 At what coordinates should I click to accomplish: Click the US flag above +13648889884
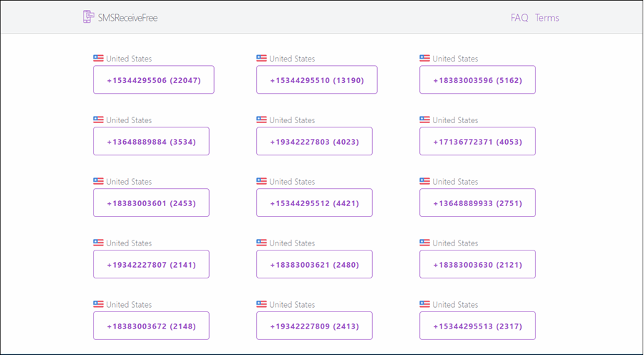pyautogui.click(x=99, y=120)
